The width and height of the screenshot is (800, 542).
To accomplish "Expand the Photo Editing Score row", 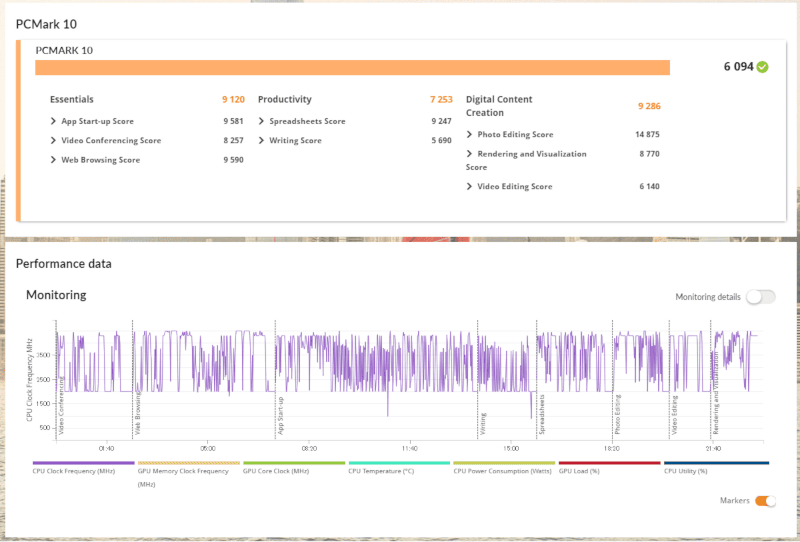I will pos(515,134).
